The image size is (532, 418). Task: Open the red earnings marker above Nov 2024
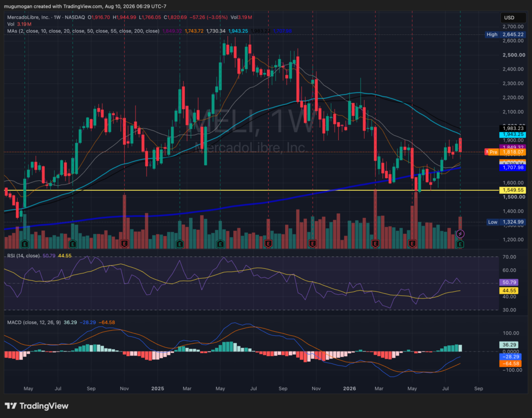(x=125, y=243)
